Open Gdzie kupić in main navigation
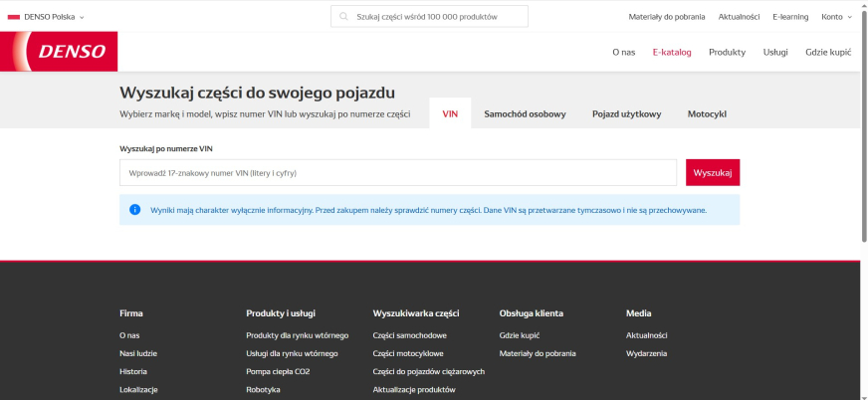 827,52
